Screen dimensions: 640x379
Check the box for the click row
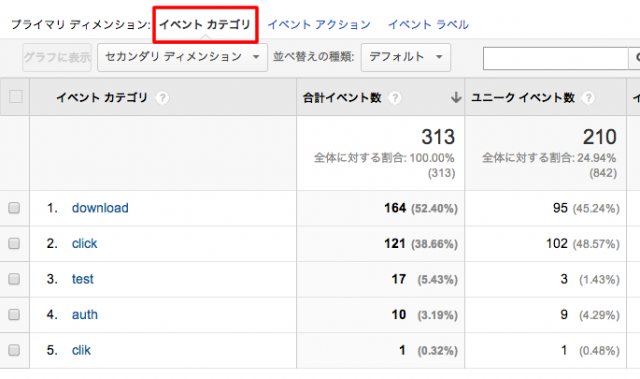[x=14, y=244]
